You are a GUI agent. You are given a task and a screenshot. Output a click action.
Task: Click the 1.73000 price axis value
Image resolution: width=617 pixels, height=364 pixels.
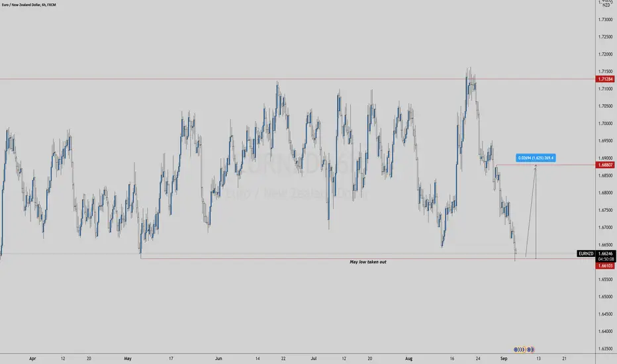tap(605, 19)
